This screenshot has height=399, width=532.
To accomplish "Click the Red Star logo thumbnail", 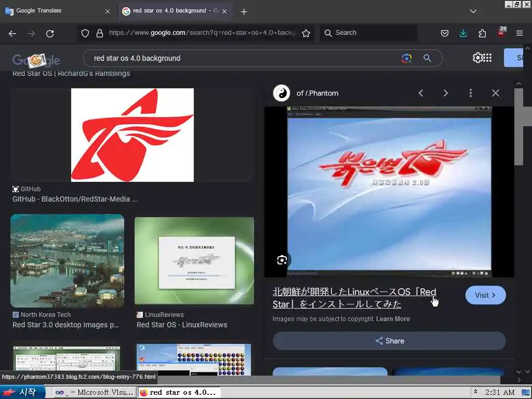I will click(132, 135).
